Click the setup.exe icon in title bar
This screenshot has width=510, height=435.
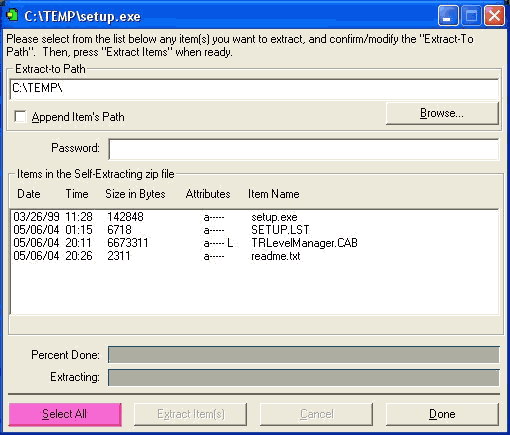coord(12,15)
